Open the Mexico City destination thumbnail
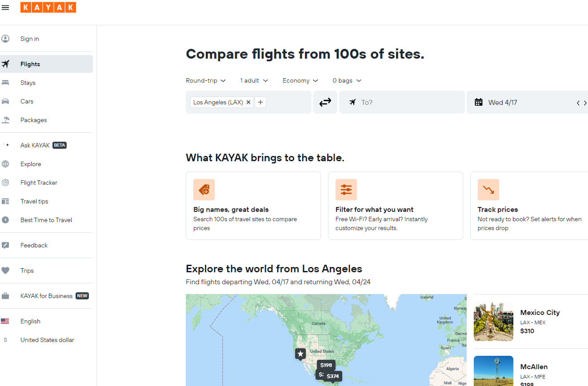This screenshot has width=588, height=386. (493, 322)
